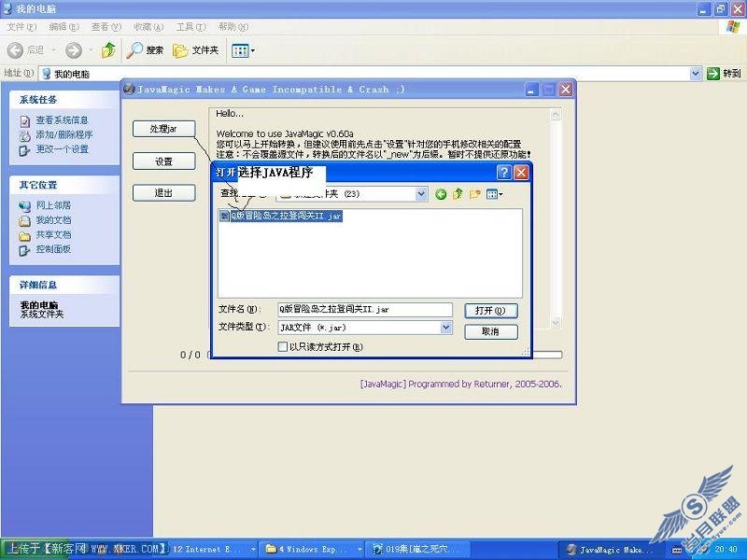Click JavaMagic log scrollbar up arrow

pos(556,114)
